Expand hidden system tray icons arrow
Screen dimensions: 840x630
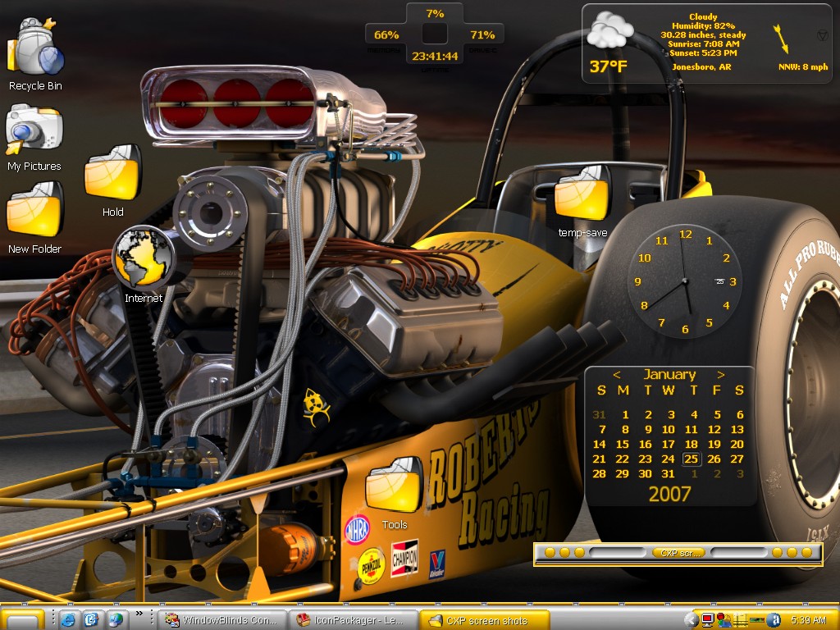691,620
